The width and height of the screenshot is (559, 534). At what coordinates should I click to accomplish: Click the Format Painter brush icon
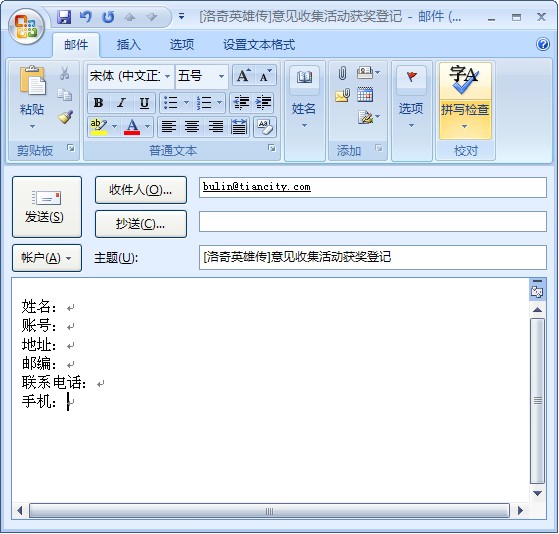coord(65,117)
